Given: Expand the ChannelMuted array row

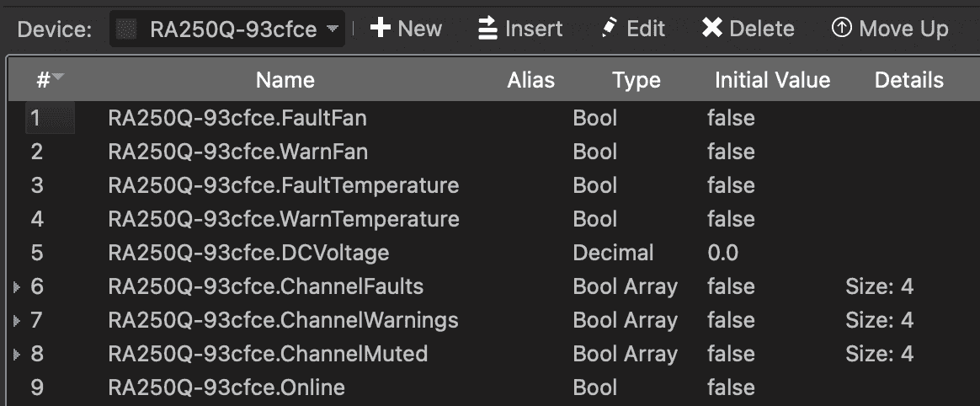Looking at the screenshot, I should click(x=17, y=355).
